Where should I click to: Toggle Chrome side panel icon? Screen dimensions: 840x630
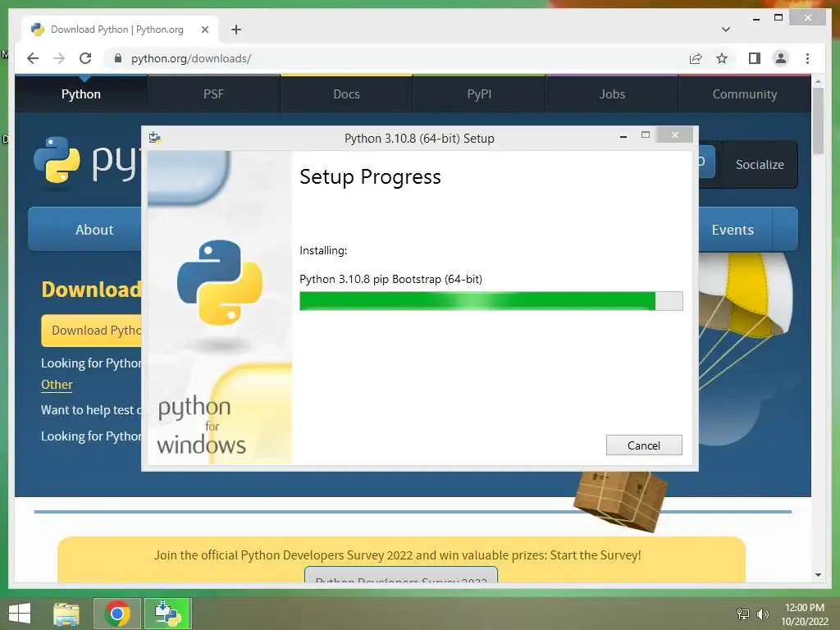pos(755,58)
